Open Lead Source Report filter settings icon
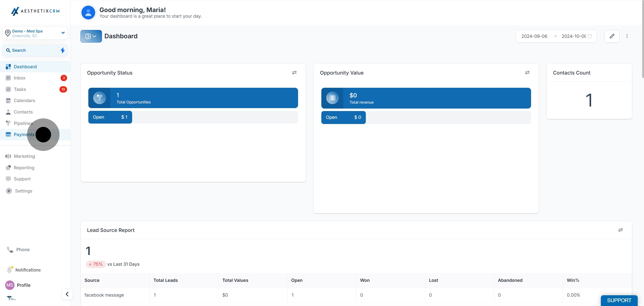The width and height of the screenshot is (644, 306). 621,230
